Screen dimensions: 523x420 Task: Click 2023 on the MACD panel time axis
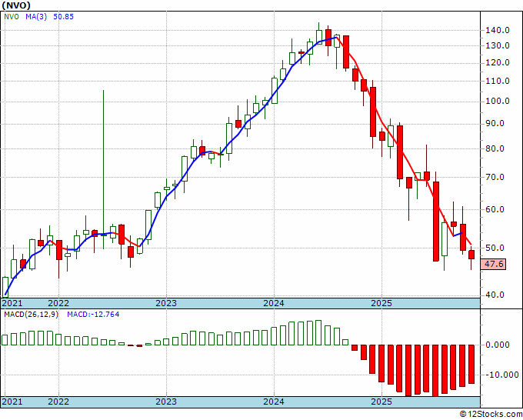tap(166, 402)
